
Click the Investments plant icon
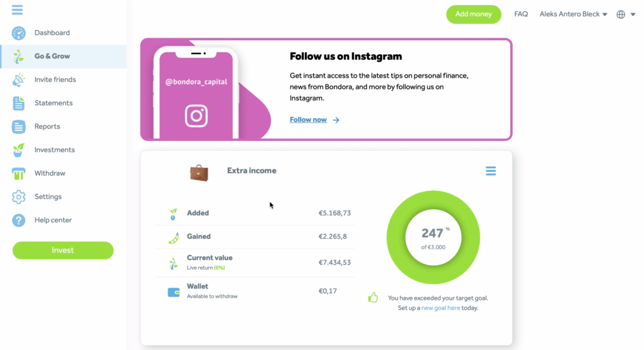click(x=19, y=150)
